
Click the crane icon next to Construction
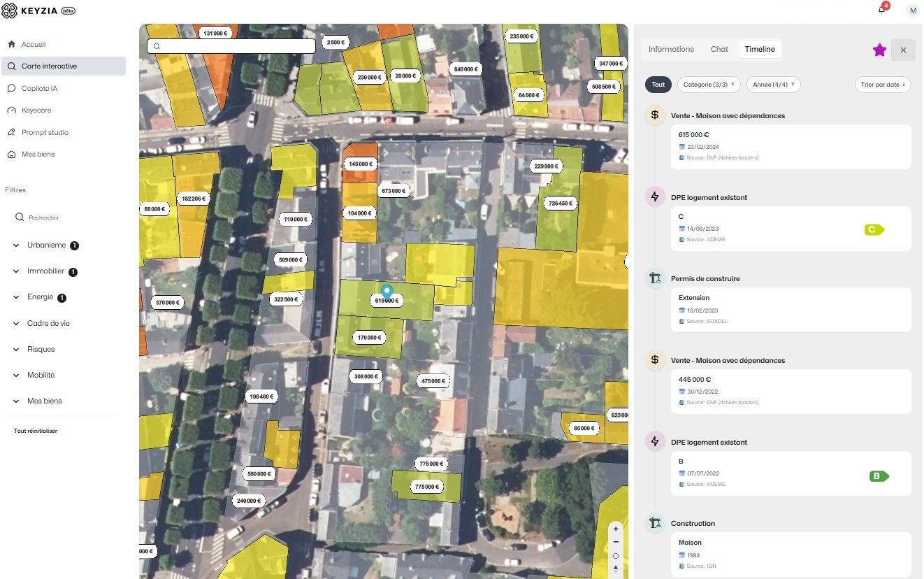click(655, 522)
